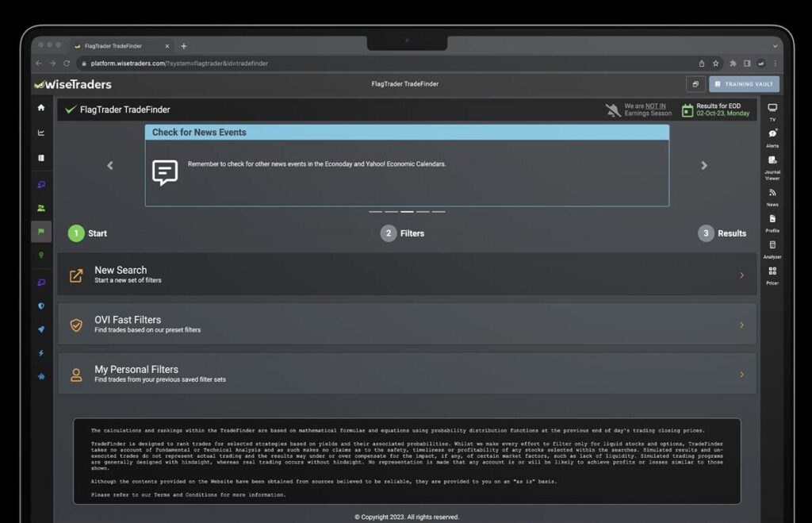Click the NOT IN earnings season link
The image size is (812, 523).
tap(655, 106)
